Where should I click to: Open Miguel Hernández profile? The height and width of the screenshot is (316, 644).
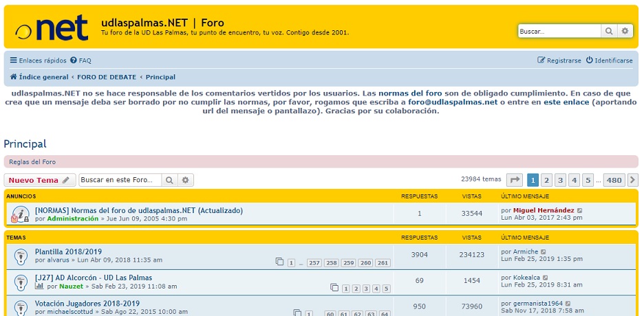click(x=544, y=210)
